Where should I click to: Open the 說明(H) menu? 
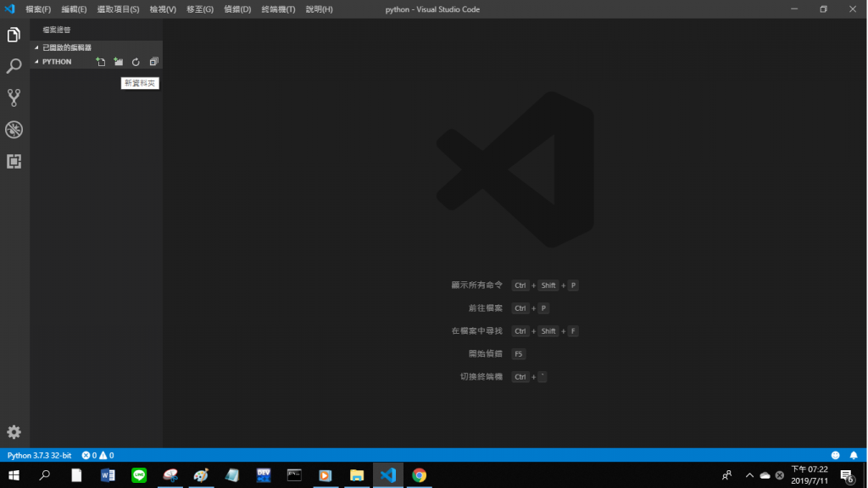click(x=320, y=9)
